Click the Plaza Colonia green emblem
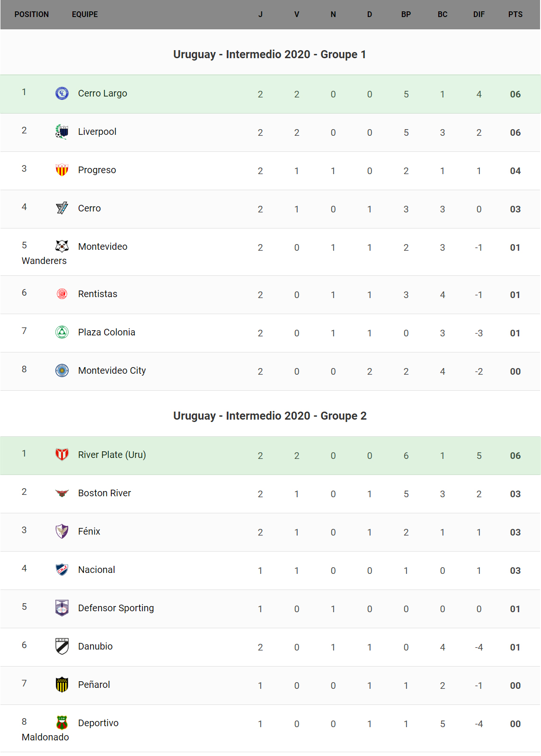Screen dimensions: 541x756 click(x=62, y=332)
